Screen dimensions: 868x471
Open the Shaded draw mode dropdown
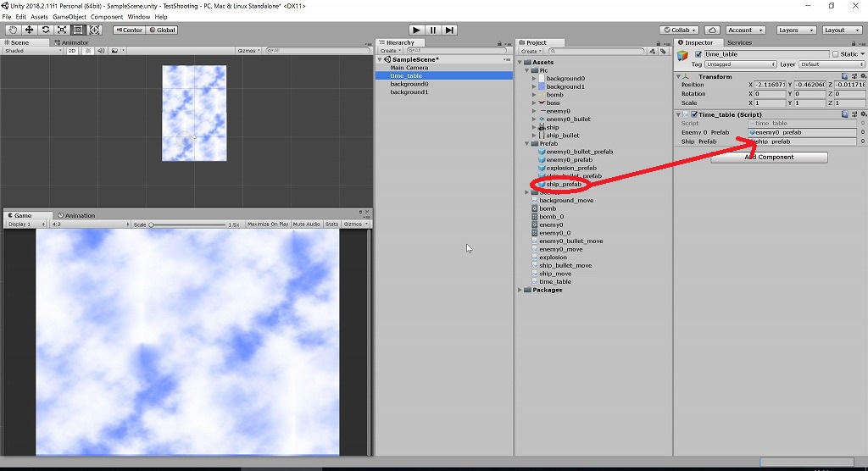click(33, 50)
